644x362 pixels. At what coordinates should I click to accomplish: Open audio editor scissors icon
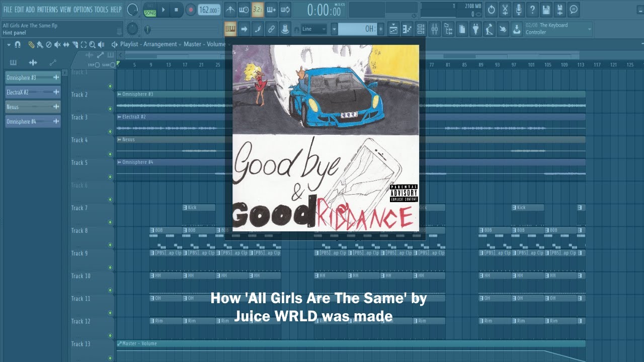point(505,10)
